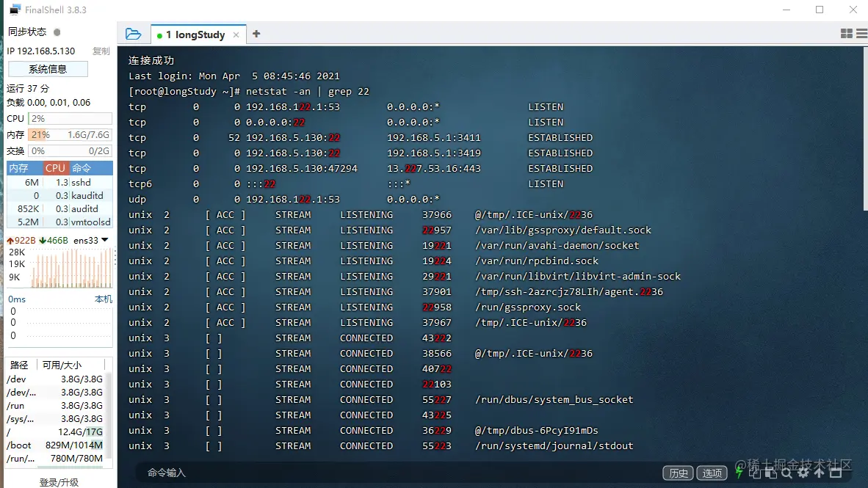Add a new tab with plus icon

point(256,34)
